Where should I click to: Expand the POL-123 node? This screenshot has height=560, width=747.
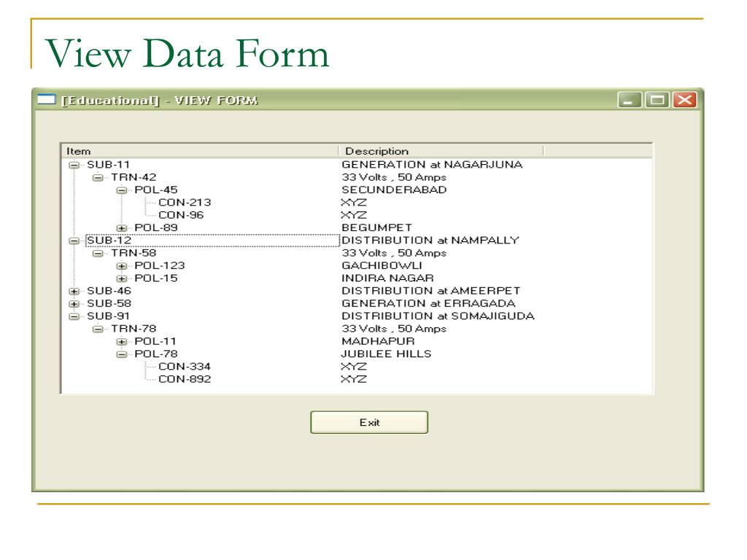pos(122,266)
